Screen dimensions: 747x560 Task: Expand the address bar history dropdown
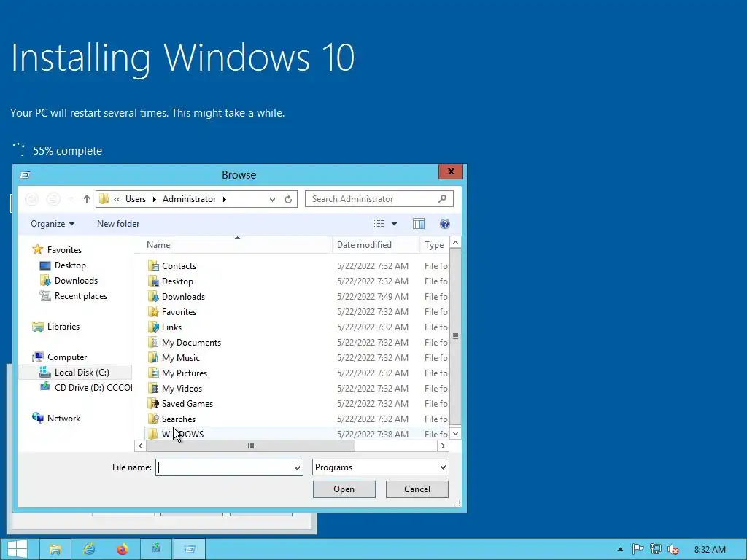point(272,199)
